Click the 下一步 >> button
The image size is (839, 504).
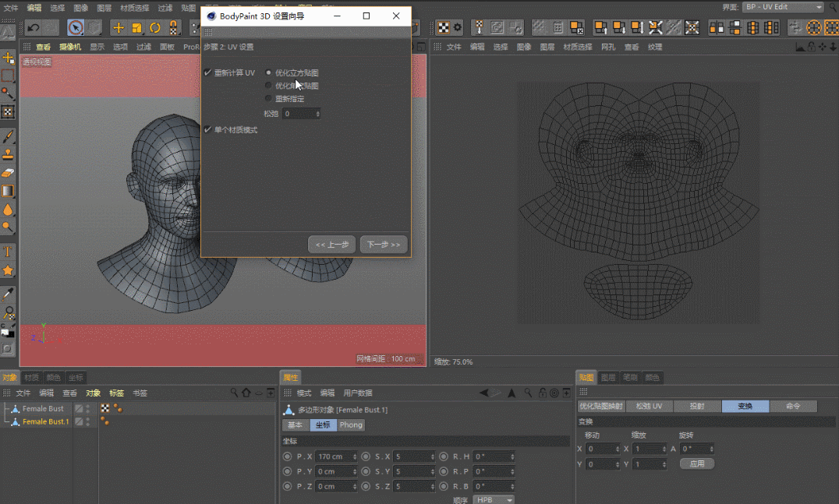point(384,245)
